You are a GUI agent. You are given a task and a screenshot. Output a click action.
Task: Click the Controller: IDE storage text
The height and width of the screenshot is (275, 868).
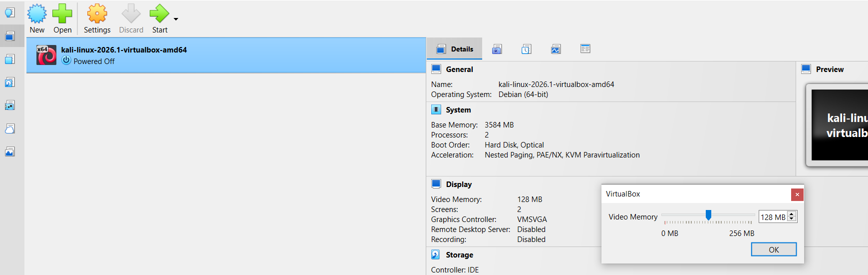[x=455, y=270]
